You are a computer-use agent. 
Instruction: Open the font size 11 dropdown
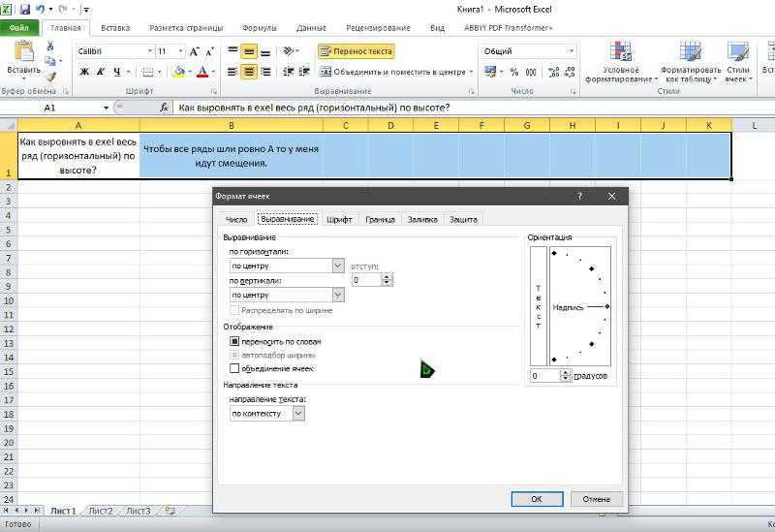[x=180, y=51]
